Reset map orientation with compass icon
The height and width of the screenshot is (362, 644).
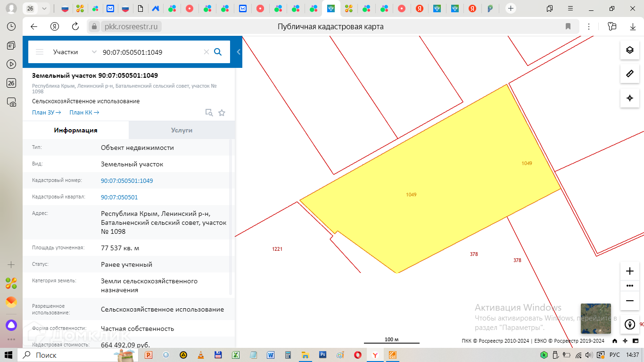(629, 324)
